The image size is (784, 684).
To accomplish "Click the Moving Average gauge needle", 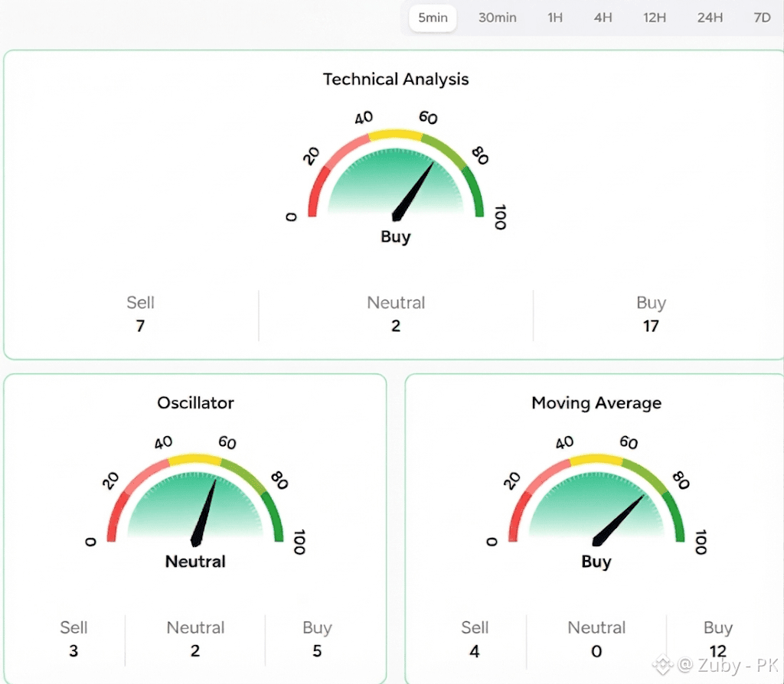I will (618, 520).
